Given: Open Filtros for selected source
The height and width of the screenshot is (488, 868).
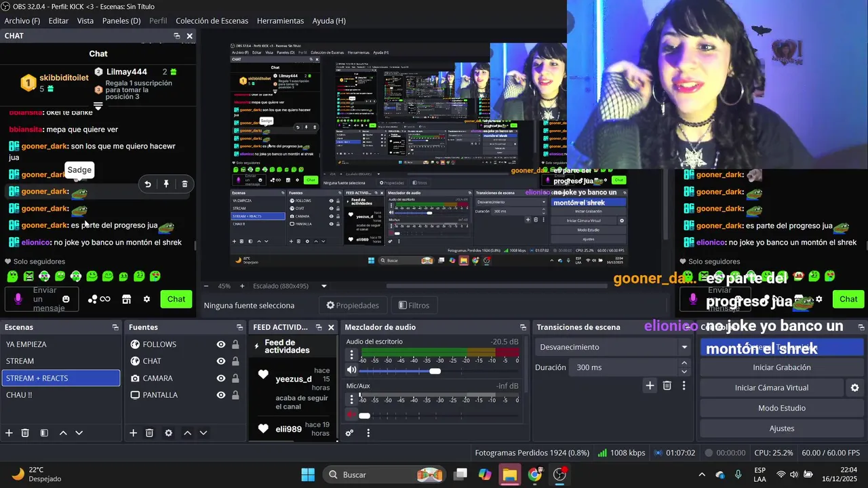Looking at the screenshot, I should coord(414,306).
